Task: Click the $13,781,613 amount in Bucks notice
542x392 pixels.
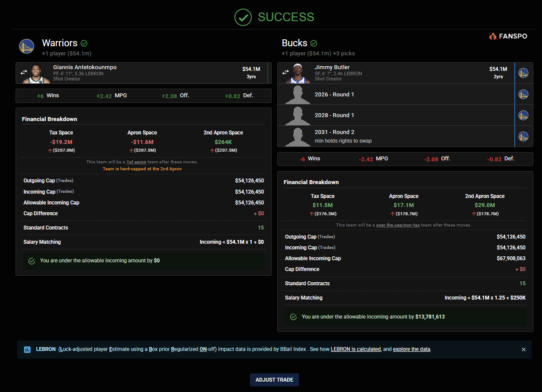Action: 430,317
